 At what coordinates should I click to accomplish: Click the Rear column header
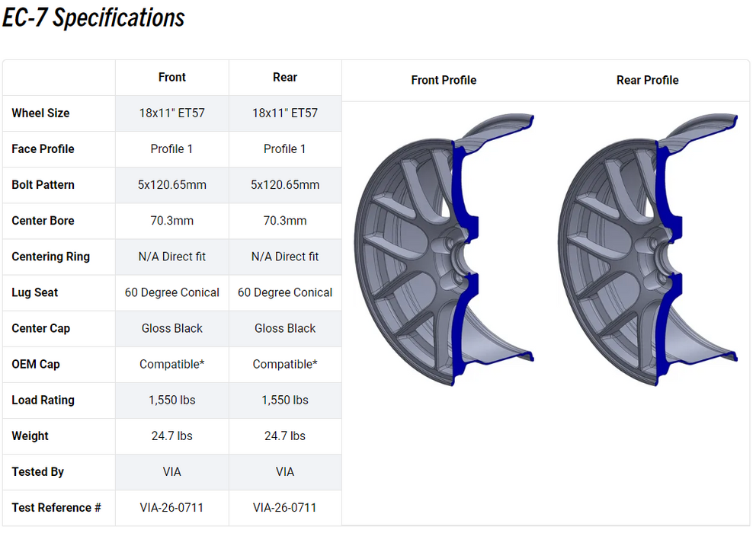(x=285, y=77)
